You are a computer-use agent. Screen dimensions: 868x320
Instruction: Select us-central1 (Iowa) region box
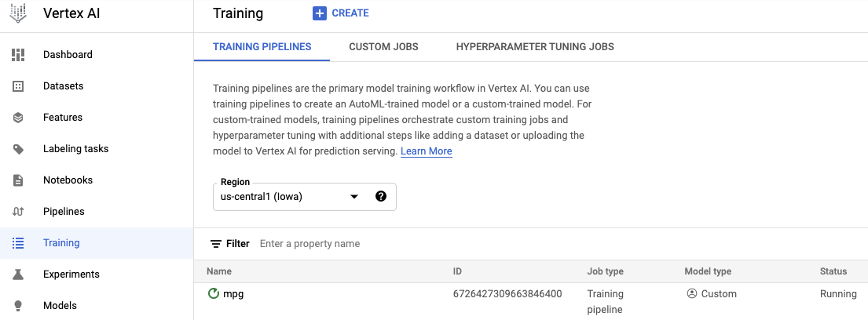(x=305, y=197)
